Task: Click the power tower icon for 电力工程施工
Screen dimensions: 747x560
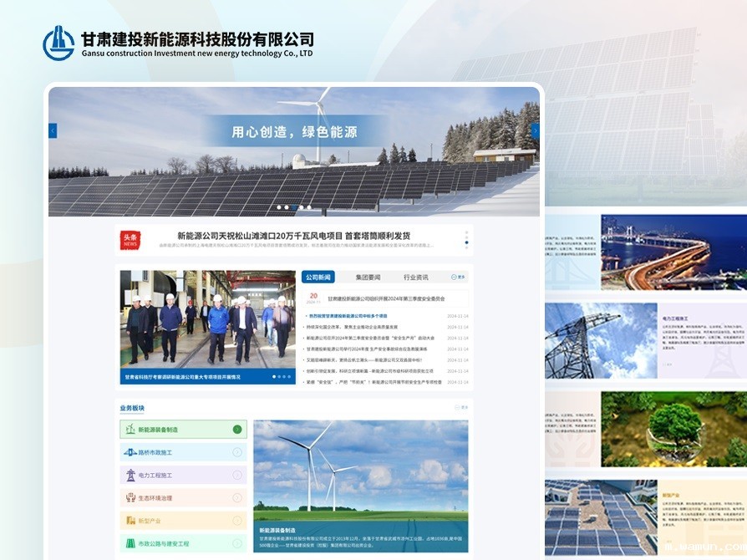Action: (x=130, y=474)
